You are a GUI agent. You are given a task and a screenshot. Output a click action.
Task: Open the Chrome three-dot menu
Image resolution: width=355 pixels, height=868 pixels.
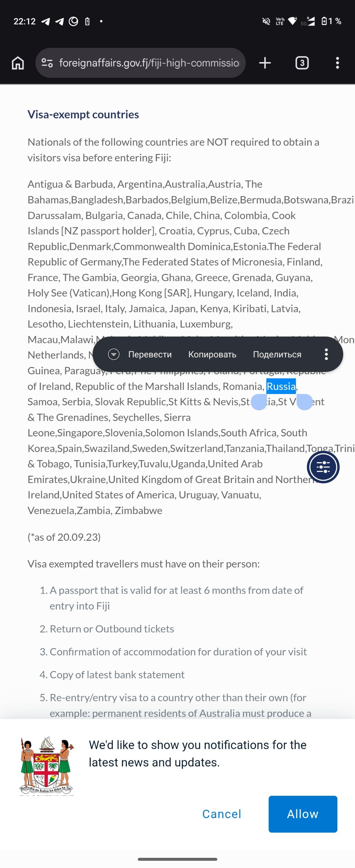337,63
